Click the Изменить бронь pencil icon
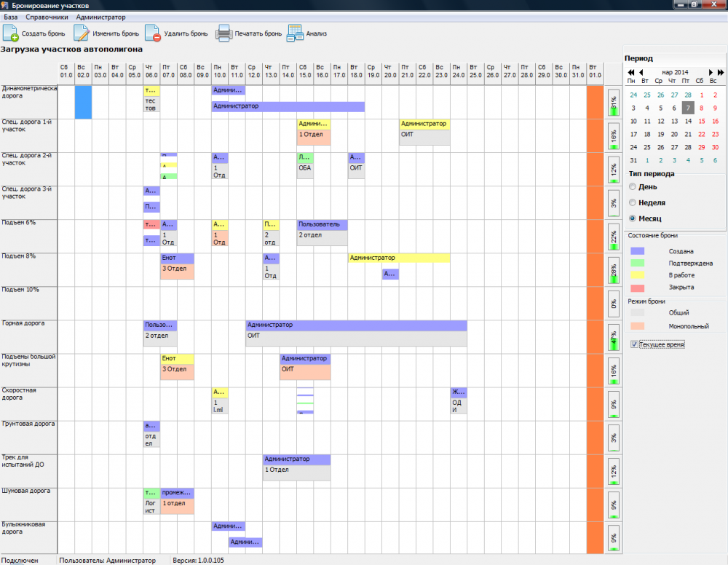This screenshot has width=728, height=565. pos(82,33)
